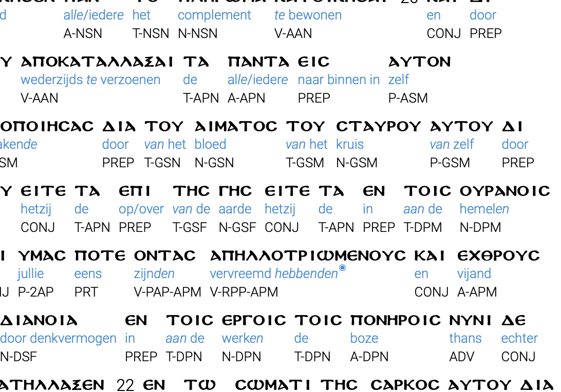Select the Greek word ΑΠΟΚΑΤΑΛΛΑΞΑΙ
The image size is (561, 392).
tap(97, 62)
